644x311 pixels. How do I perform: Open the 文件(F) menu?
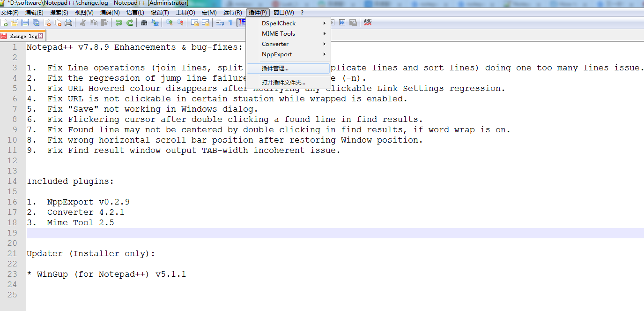tap(10, 13)
